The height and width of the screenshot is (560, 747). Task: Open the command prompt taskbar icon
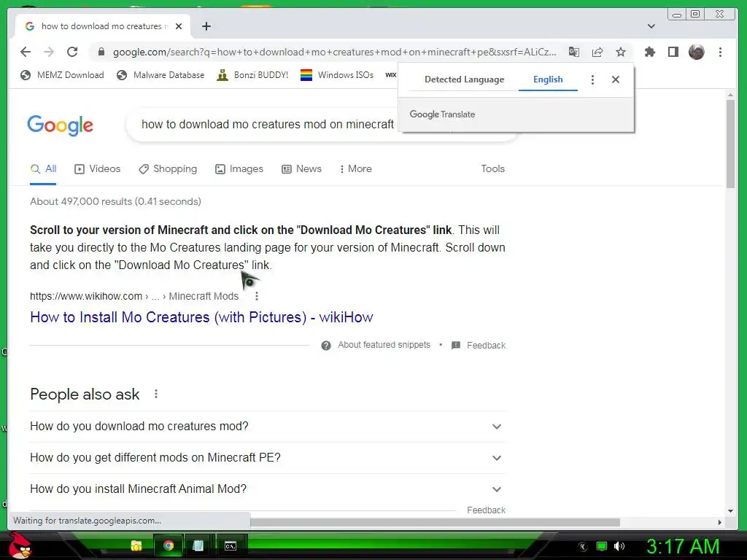click(231, 545)
